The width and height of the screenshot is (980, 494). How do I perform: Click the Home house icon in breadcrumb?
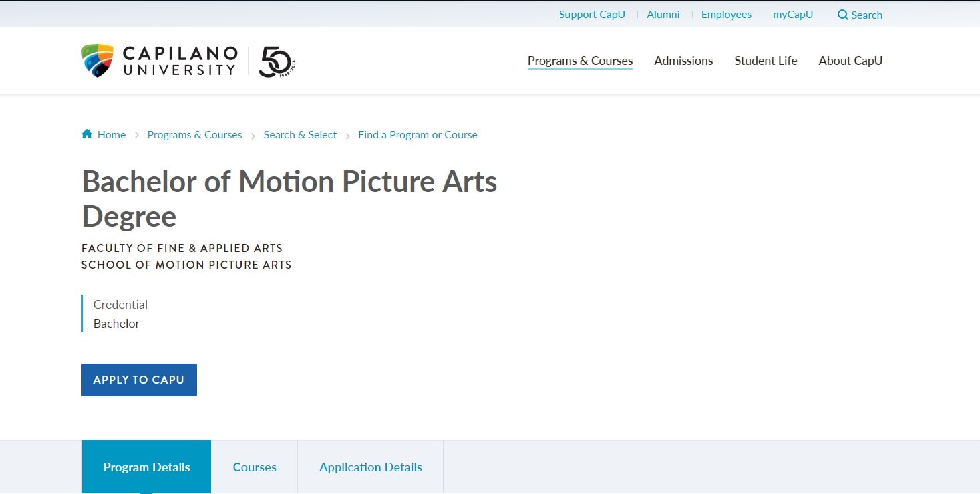coord(87,134)
